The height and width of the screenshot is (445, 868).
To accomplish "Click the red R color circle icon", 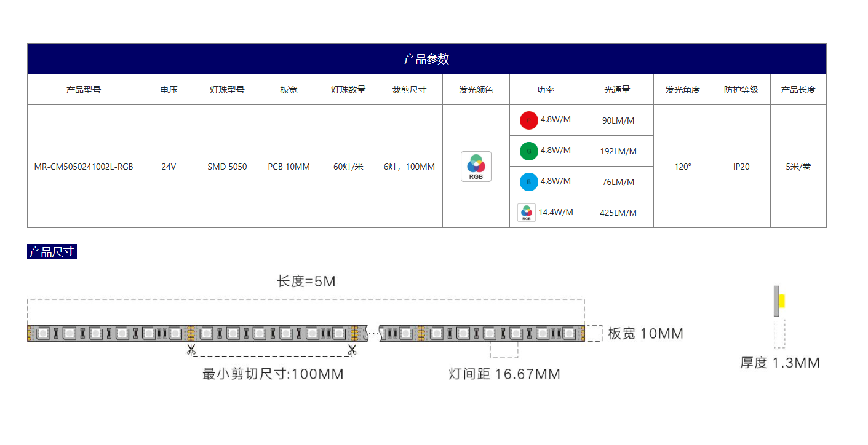I will [x=528, y=120].
